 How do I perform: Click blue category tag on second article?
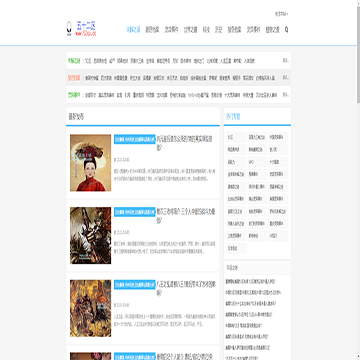[135, 212]
